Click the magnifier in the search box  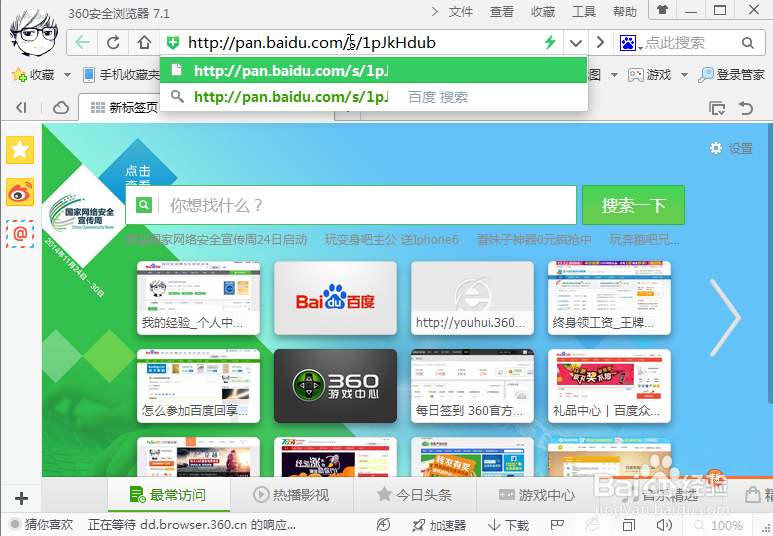click(x=748, y=43)
